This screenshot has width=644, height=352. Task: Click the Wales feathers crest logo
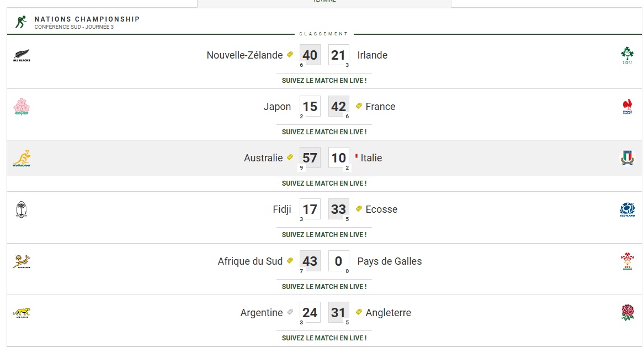pos(627,261)
